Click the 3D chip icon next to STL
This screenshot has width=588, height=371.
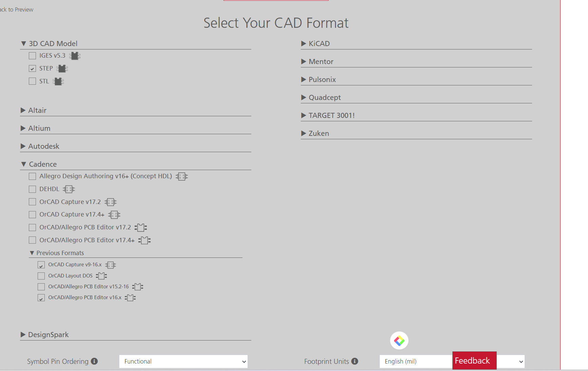point(58,82)
